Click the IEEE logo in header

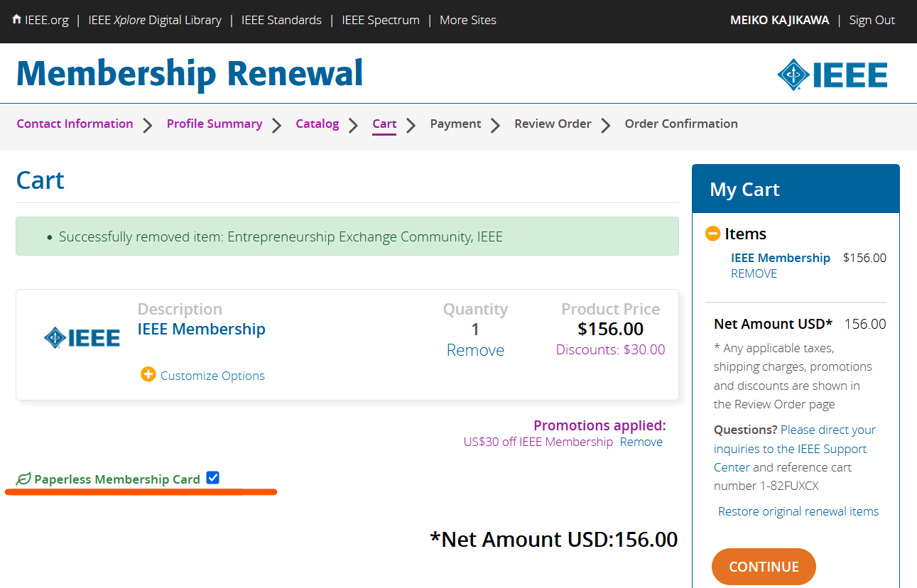pyautogui.click(x=832, y=75)
